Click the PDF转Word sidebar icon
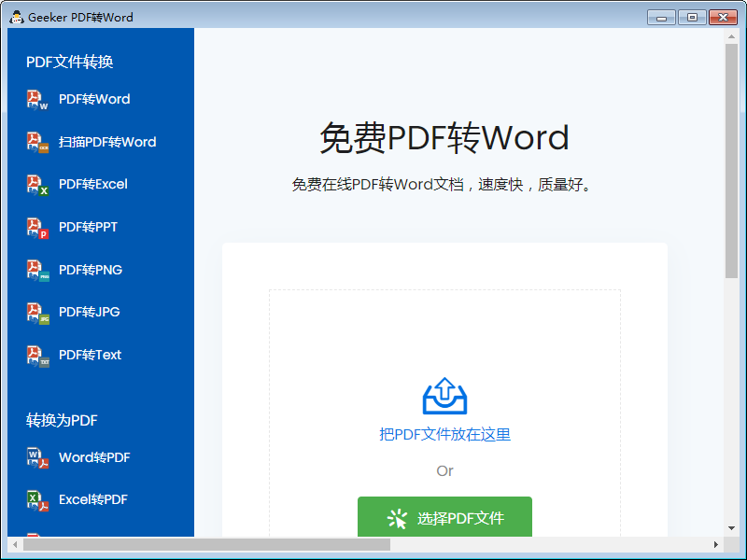The height and width of the screenshot is (560, 747). pos(37,100)
